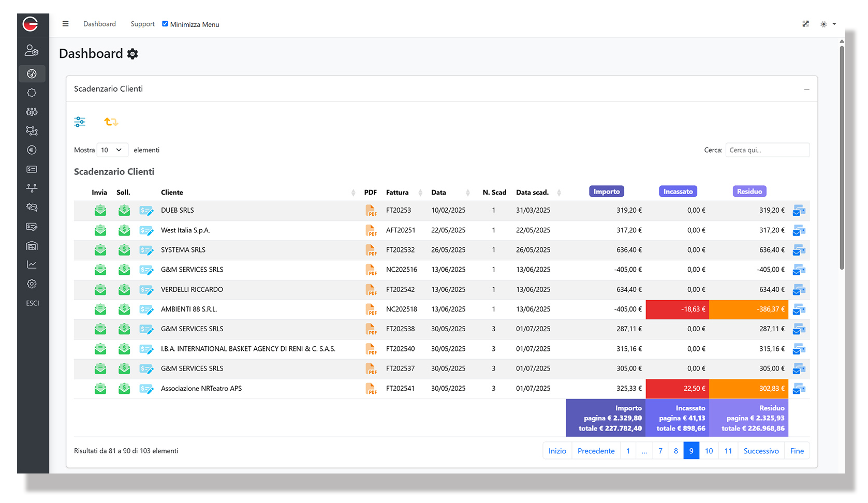Collapse the Scadenzario Clienti panel
Image resolution: width=868 pixels, height=503 pixels.
point(806,90)
